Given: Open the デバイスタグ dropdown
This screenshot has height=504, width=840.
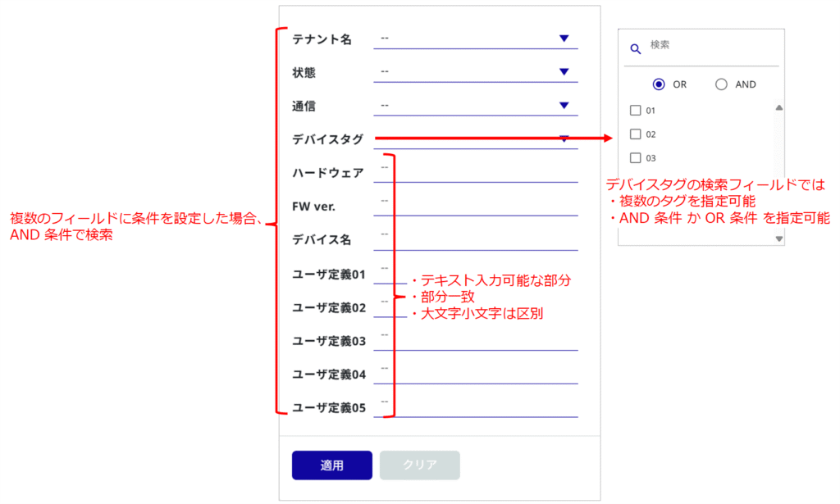Looking at the screenshot, I should [476, 139].
